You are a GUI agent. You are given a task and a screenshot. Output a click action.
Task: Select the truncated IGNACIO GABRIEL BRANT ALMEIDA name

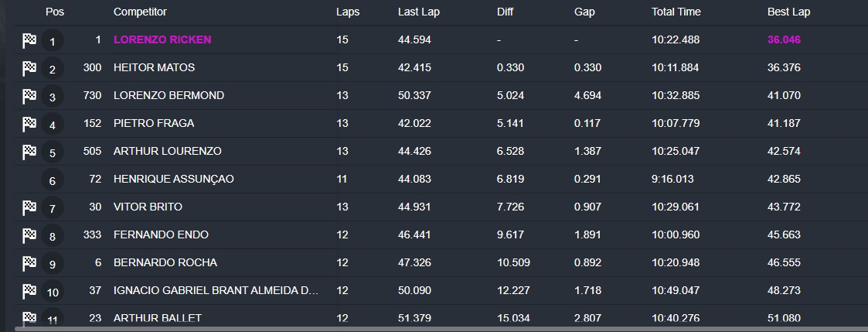[x=216, y=290]
